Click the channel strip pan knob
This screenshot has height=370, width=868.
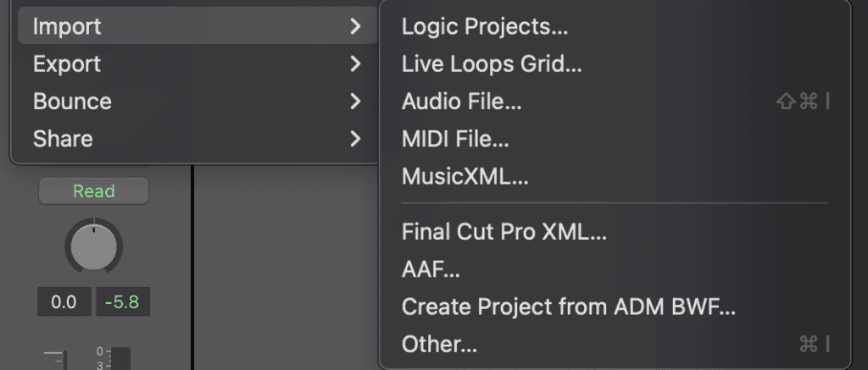(x=93, y=246)
